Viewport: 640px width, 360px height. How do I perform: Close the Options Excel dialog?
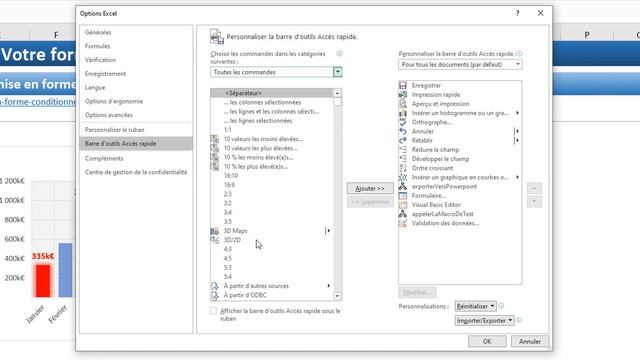(540, 13)
